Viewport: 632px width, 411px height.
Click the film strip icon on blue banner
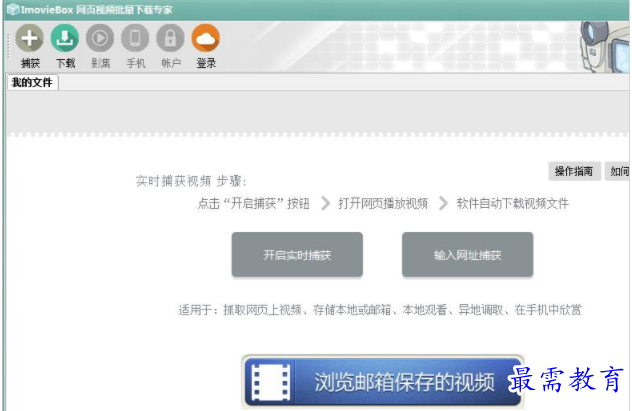click(x=270, y=382)
